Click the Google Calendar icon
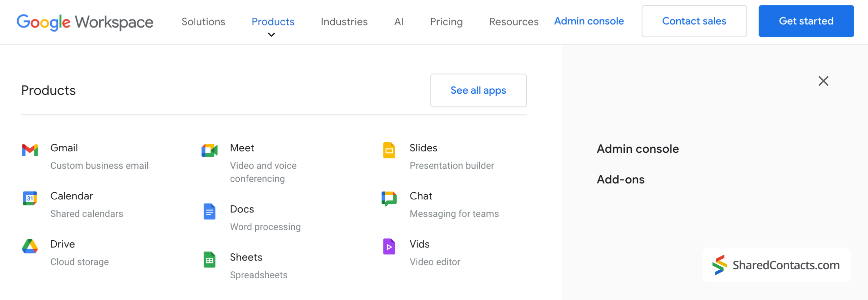This screenshot has height=300, width=868. coord(30,198)
